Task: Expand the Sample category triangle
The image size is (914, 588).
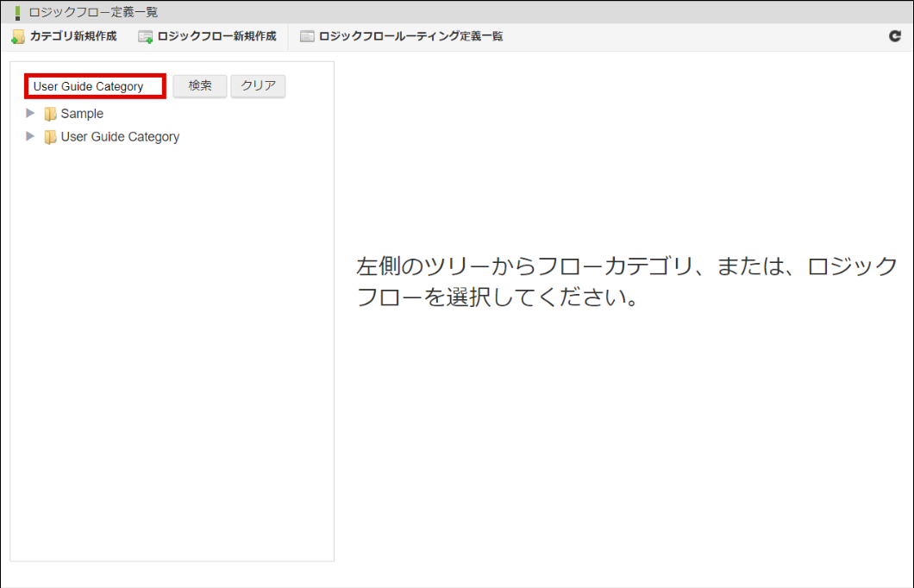Action: pos(30,113)
